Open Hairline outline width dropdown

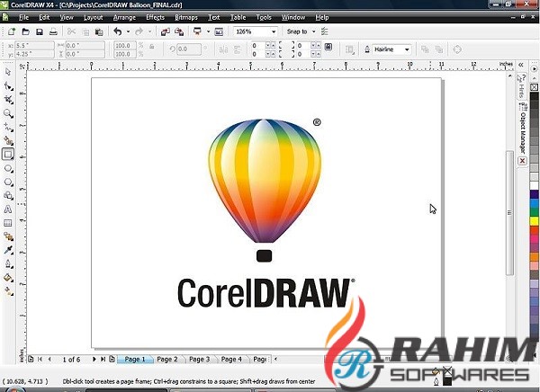(x=407, y=49)
